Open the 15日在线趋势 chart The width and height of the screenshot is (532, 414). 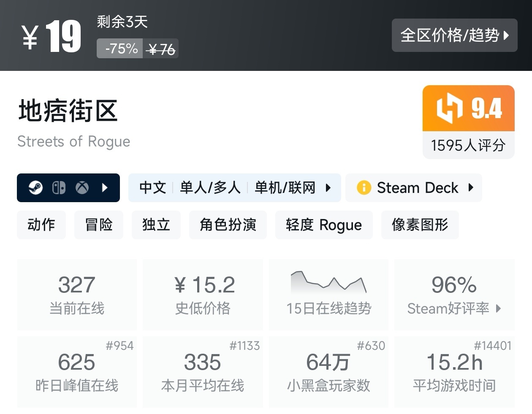328,295
